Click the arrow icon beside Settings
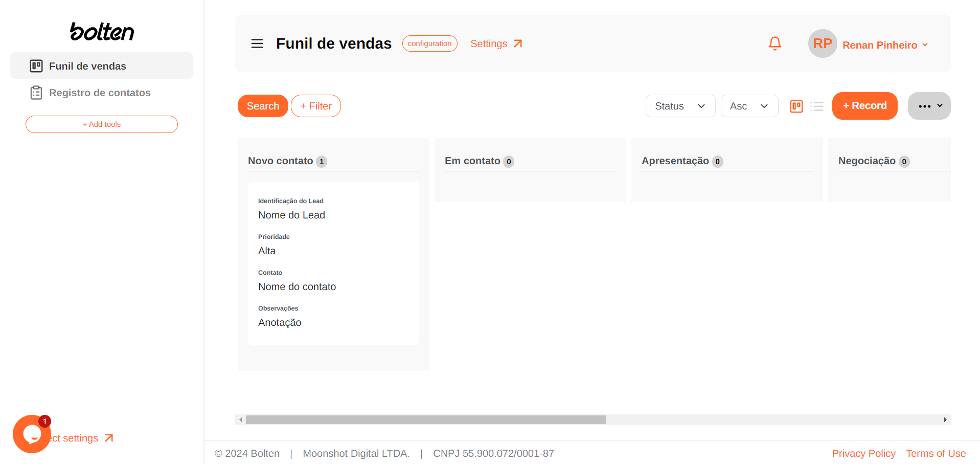The image size is (980, 464). pos(518,43)
